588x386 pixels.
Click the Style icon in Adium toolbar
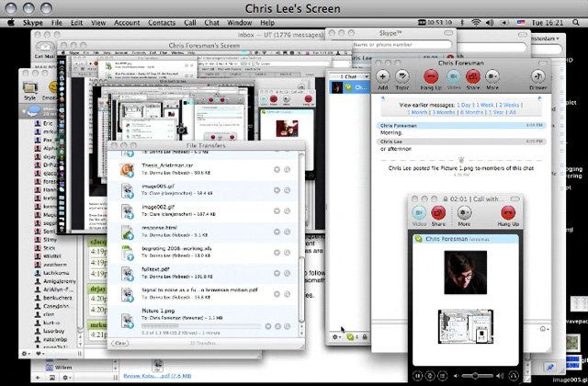point(30,88)
